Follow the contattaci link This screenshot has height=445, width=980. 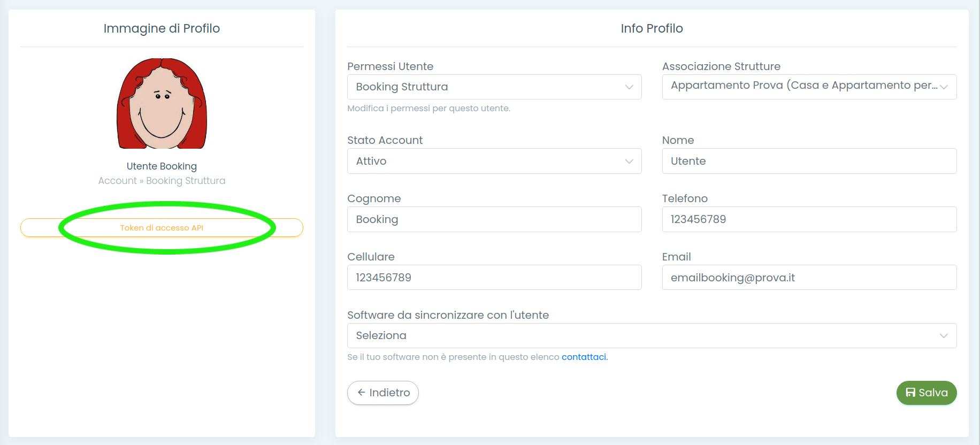point(584,357)
